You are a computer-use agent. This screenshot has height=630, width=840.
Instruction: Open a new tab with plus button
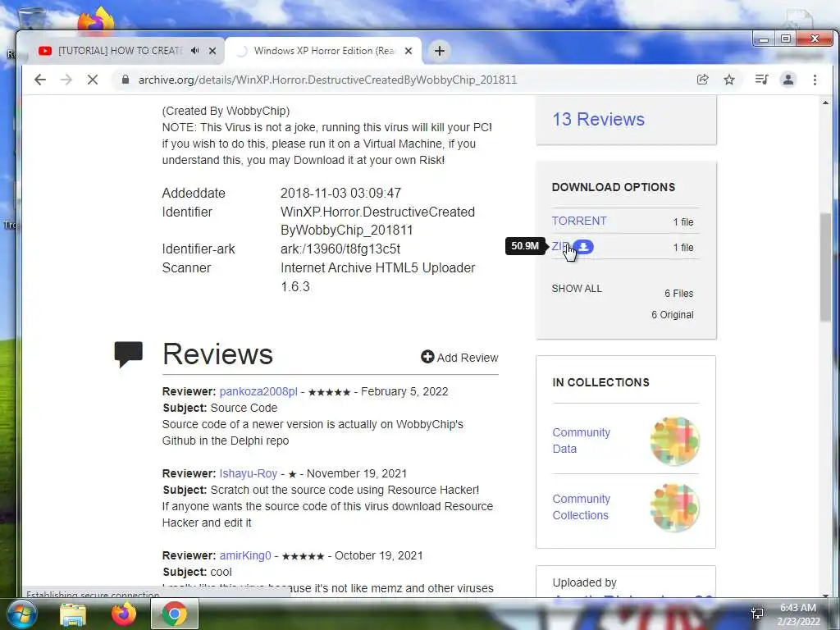[440, 51]
